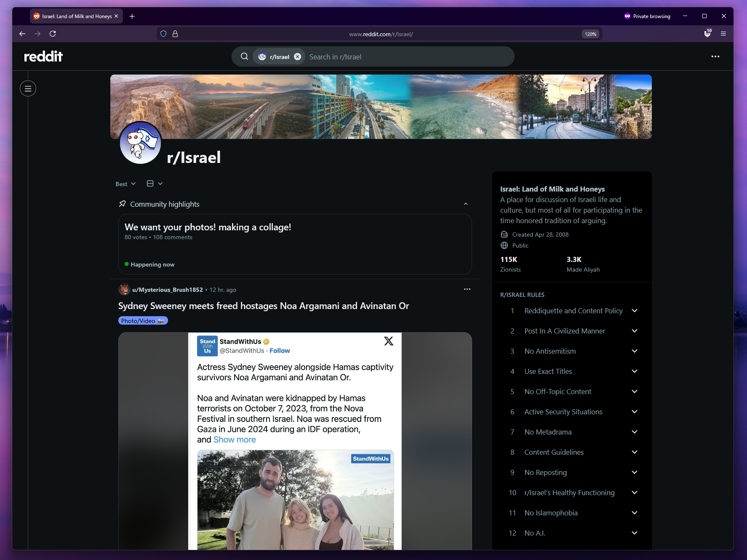The width and height of the screenshot is (747, 560).
Task: Open the tracking protection shield icon
Action: pyautogui.click(x=163, y=34)
